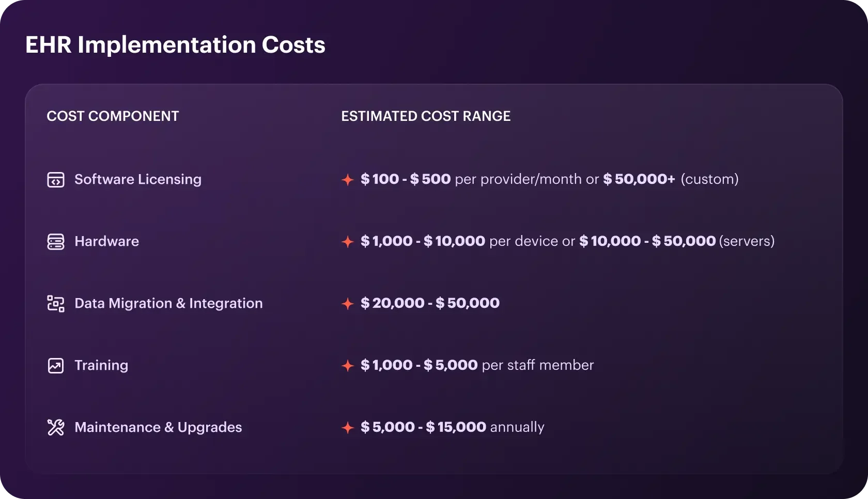Click the Training chart icon
Viewport: 868px width, 499px height.
[56, 366]
